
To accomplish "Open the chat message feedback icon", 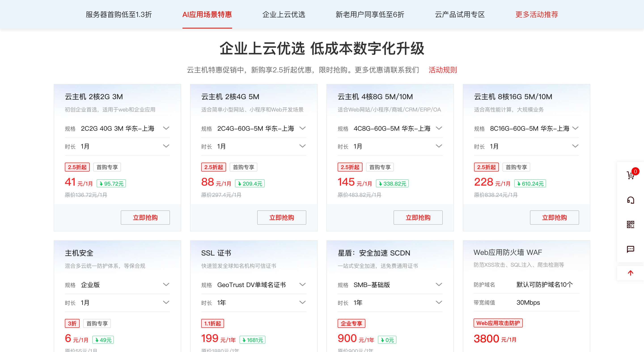I will point(630,249).
